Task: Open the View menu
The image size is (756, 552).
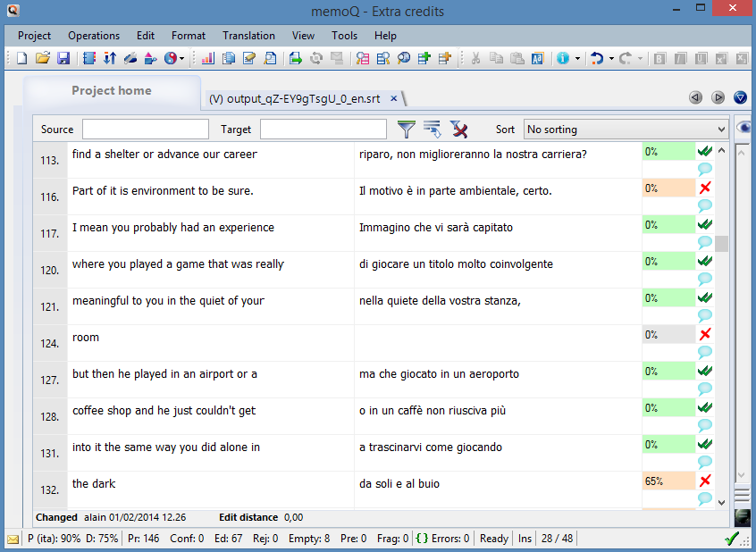Action: click(x=303, y=36)
